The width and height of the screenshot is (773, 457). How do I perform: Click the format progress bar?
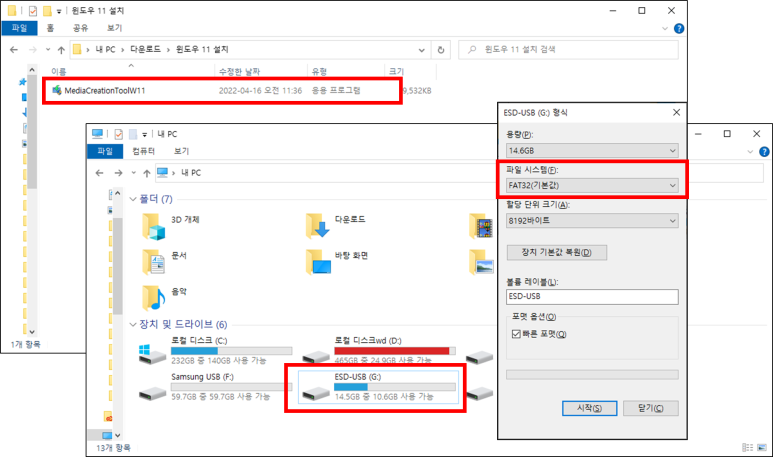(592, 375)
